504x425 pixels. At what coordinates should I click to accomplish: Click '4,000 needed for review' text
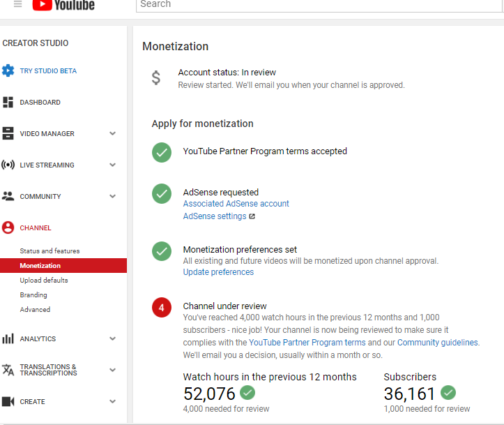point(226,409)
